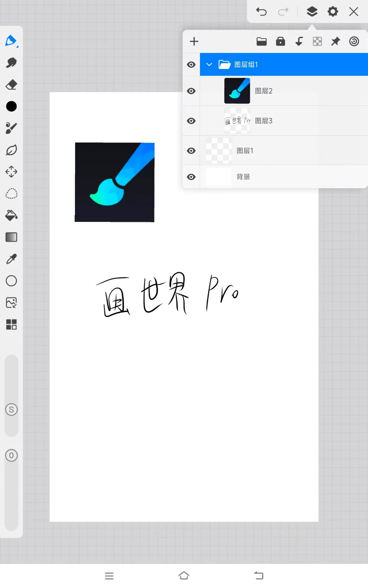Select the 图层3 layer name
Screen dimensions: 368x588
pos(264,121)
